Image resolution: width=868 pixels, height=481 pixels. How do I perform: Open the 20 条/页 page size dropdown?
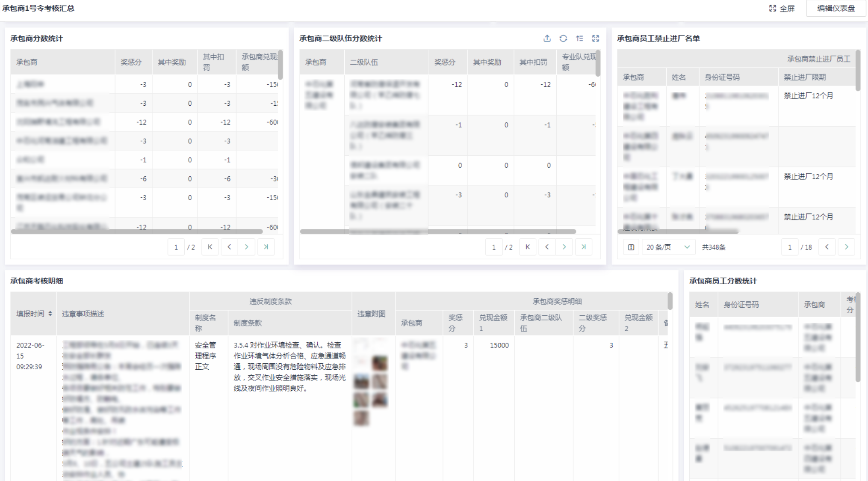click(667, 247)
